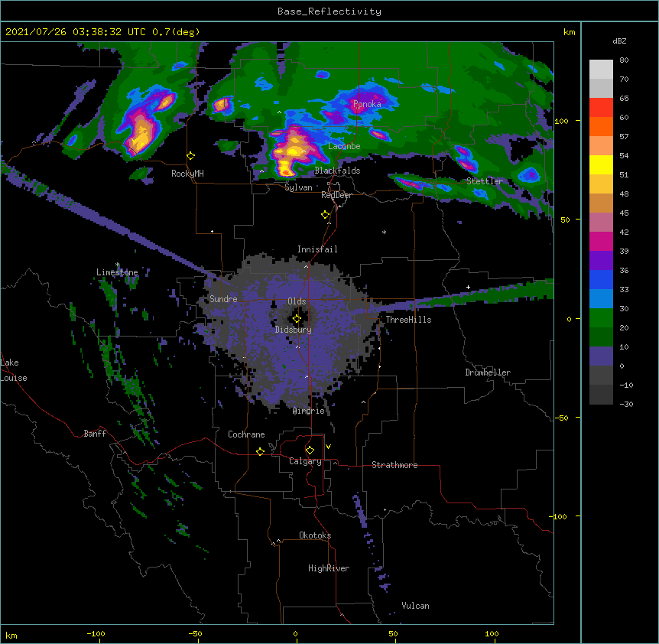Click the Stettler city label

point(485,181)
